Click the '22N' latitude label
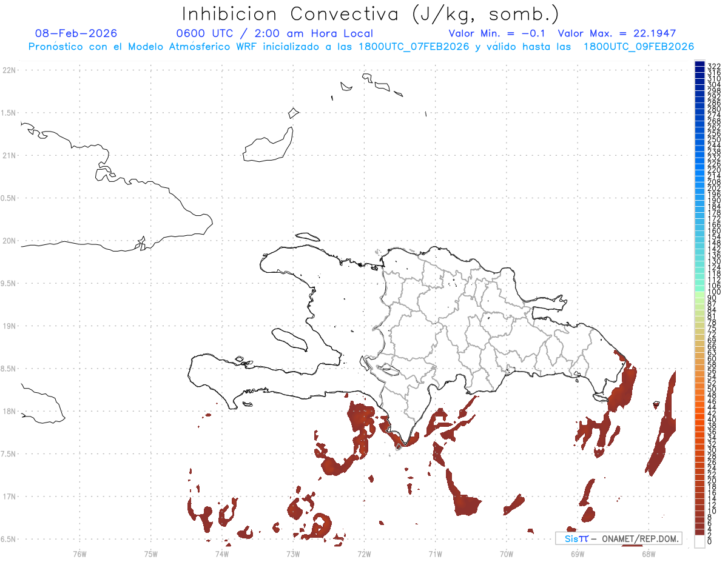Screen dimensions: 728x562 coord(9,70)
